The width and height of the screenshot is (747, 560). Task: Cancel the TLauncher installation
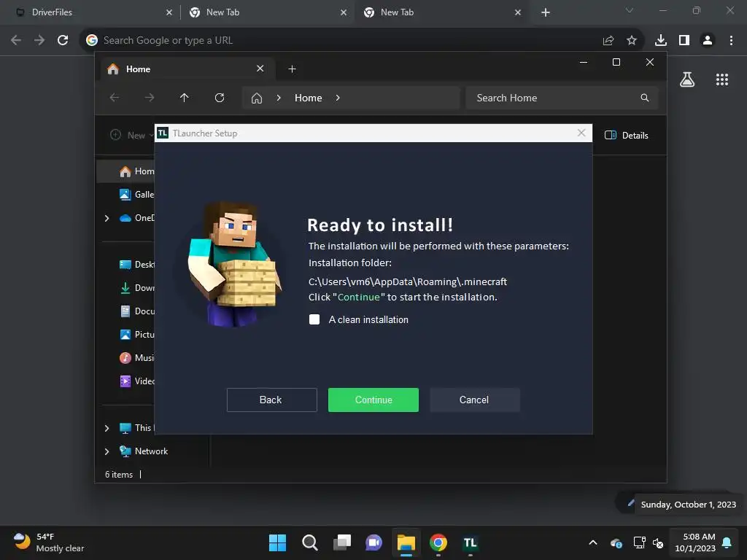474,400
